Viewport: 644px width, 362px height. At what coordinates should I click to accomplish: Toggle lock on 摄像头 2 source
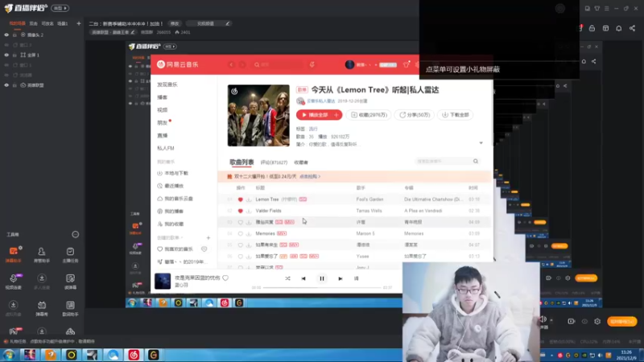[x=14, y=35]
